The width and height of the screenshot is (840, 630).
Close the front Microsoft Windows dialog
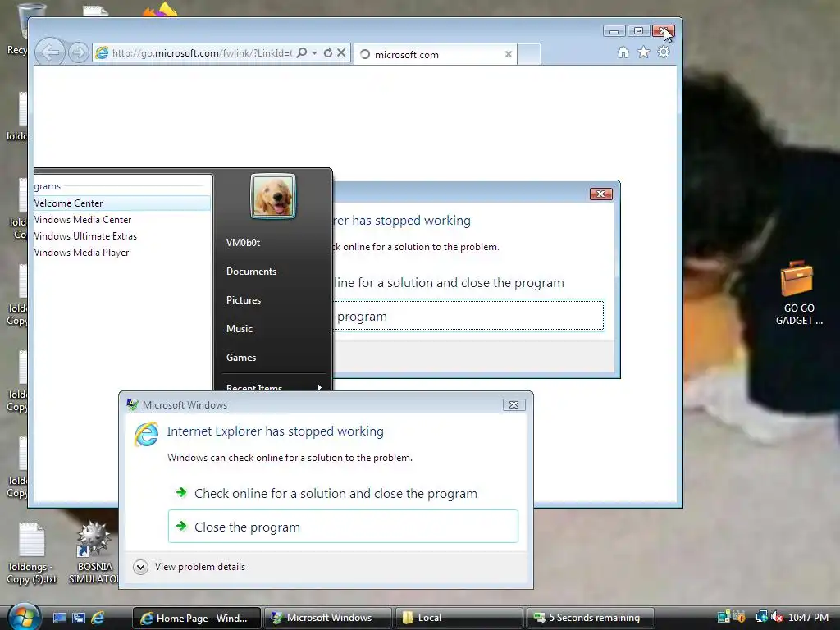click(x=514, y=405)
